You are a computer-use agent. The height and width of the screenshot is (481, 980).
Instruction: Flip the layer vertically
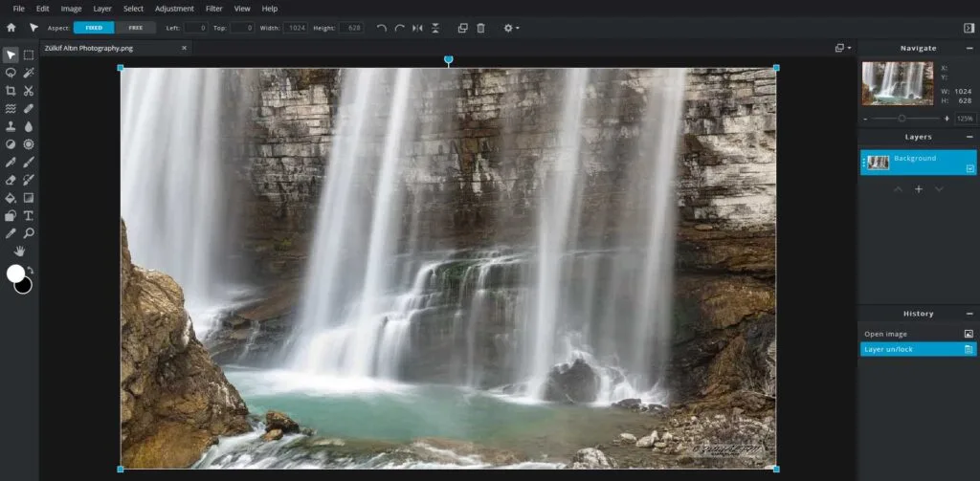(x=435, y=28)
